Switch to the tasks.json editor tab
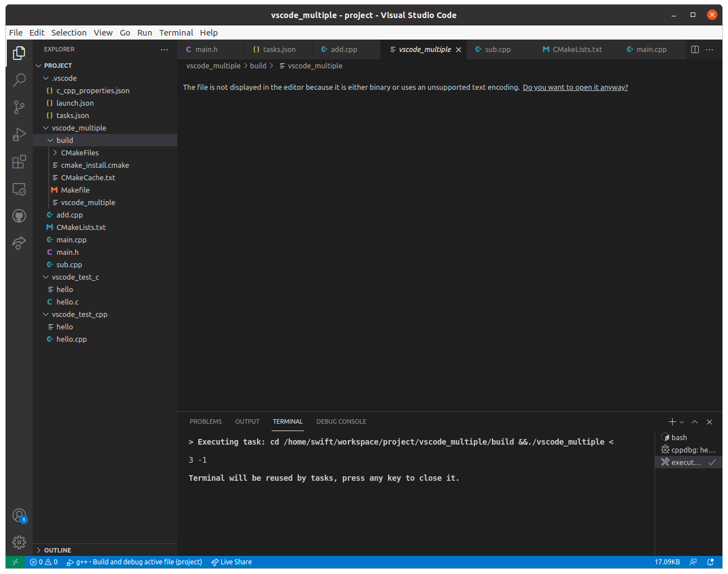Screen dimensions: 728x574 [x=279, y=50]
